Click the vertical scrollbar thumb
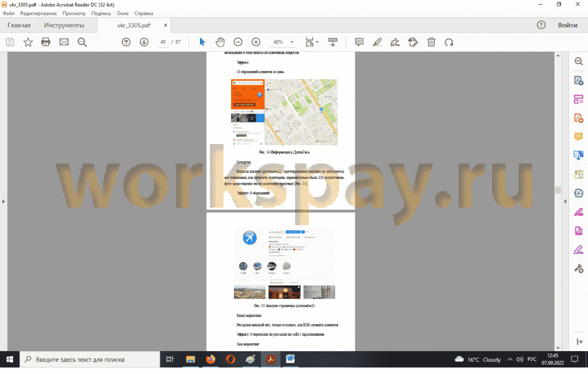The width and height of the screenshot is (588, 374). click(557, 190)
